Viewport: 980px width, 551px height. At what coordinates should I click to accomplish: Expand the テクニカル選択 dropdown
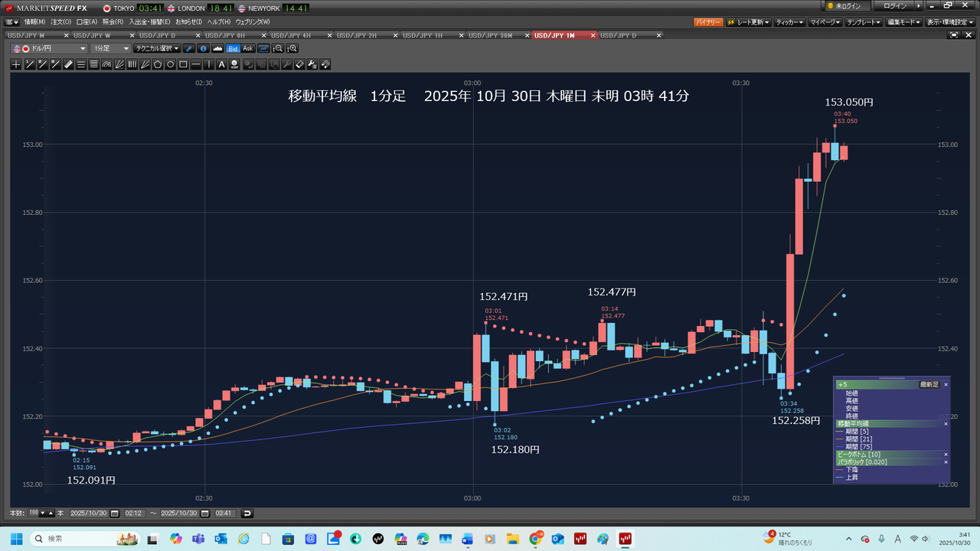pyautogui.click(x=158, y=48)
